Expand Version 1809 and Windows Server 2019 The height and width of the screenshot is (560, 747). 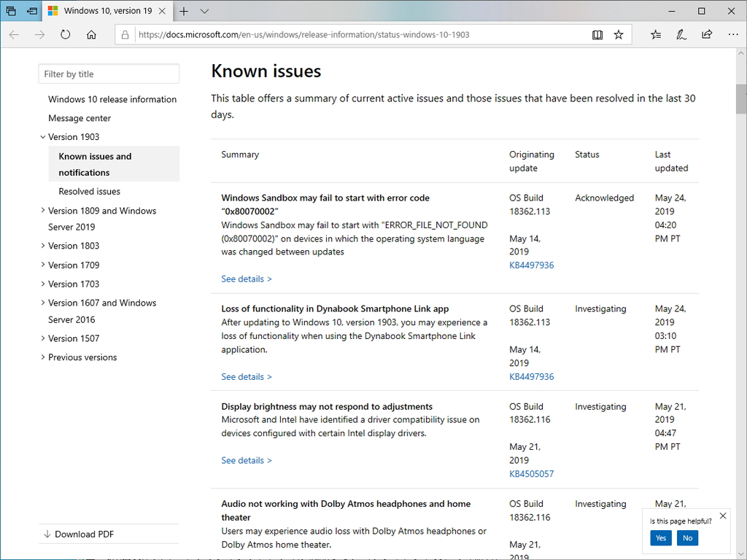[x=43, y=211]
